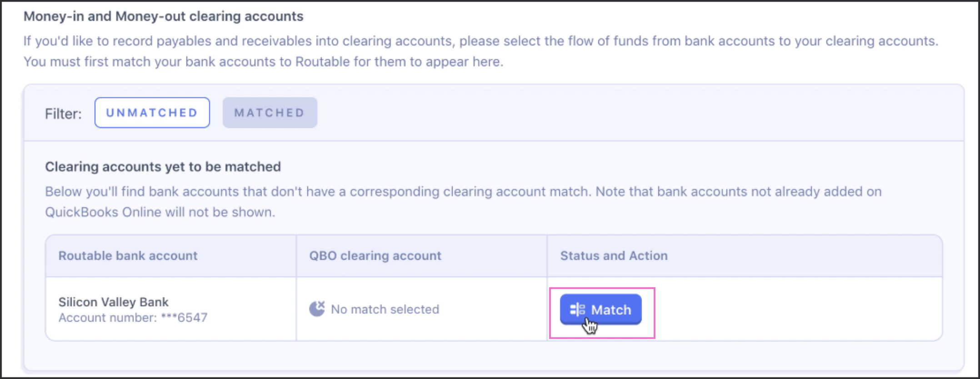Screen dimensions: 980x379
Task: Click the 'Clearing accounts yet to be matched' heading
Action: pos(163,167)
